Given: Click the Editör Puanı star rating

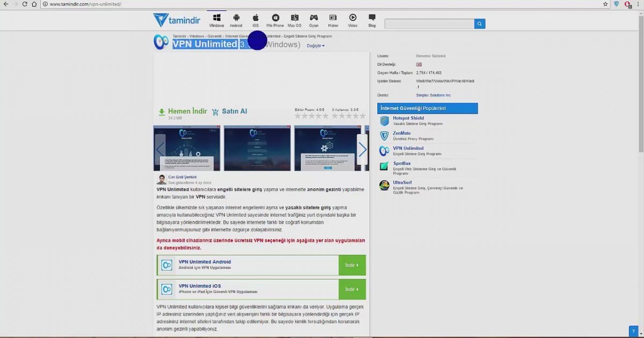Looking at the screenshot, I should click(x=311, y=116).
